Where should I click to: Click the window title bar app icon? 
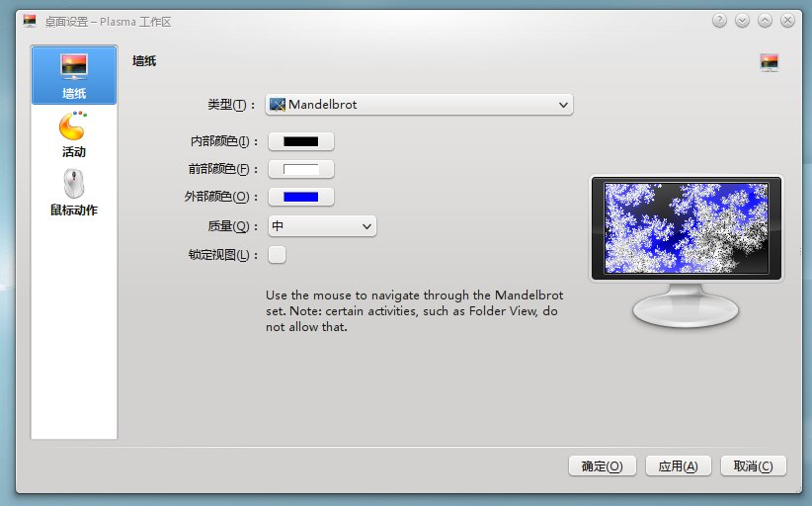30,21
